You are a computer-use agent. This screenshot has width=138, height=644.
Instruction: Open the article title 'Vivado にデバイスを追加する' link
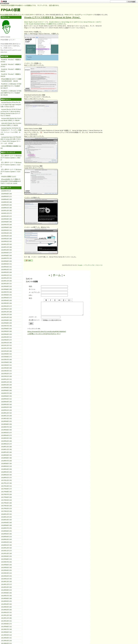[52, 17]
